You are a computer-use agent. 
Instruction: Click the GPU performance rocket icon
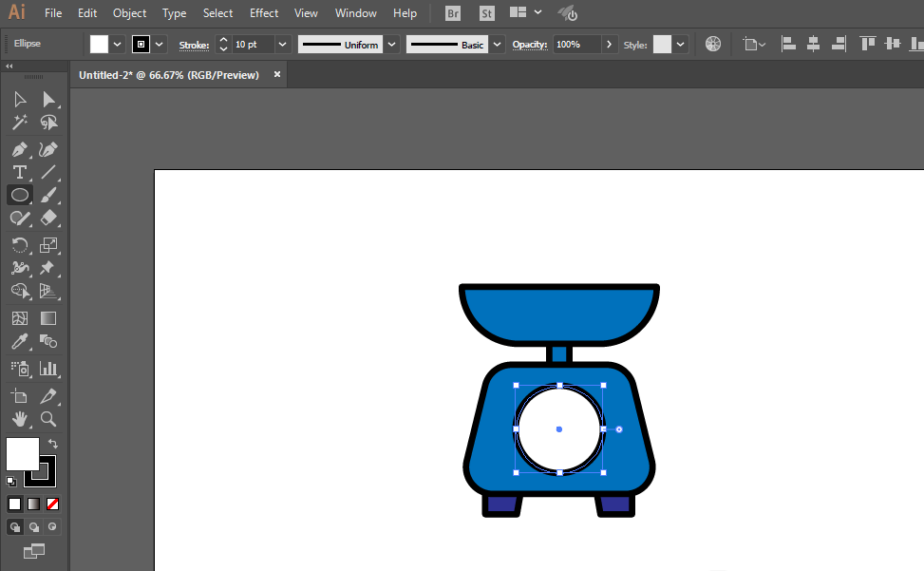pyautogui.click(x=568, y=13)
